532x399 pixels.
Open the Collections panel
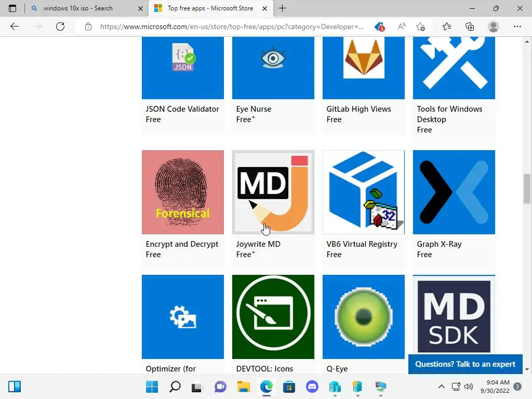470,26
